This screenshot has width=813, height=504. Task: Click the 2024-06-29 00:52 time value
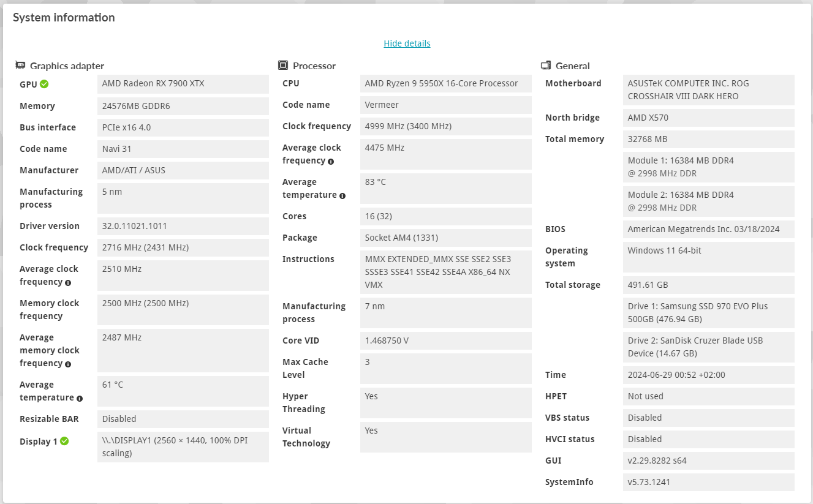click(x=709, y=375)
